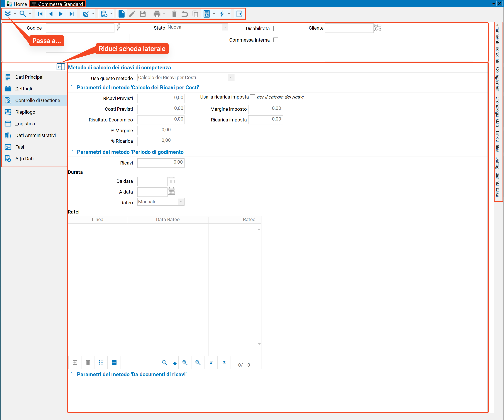Expand 'Da documenti di ricavi' section
Viewport: 504px width, 420px height.
point(72,373)
